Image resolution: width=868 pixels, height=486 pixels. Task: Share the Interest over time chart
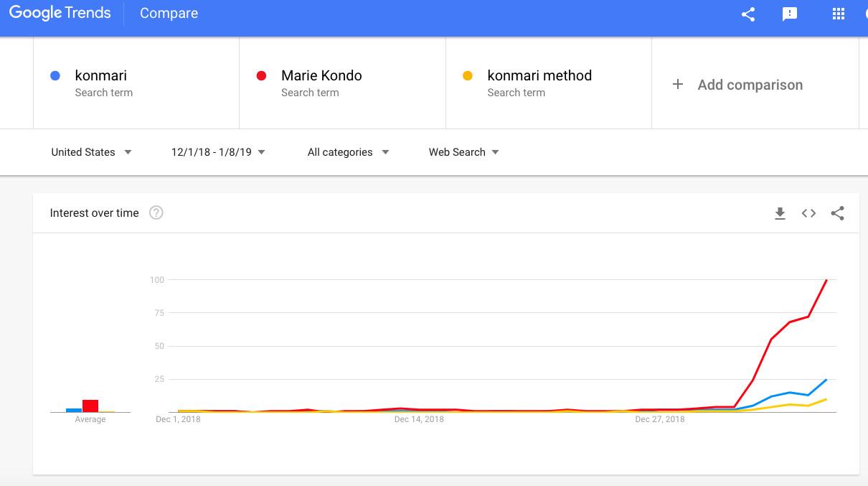tap(837, 213)
